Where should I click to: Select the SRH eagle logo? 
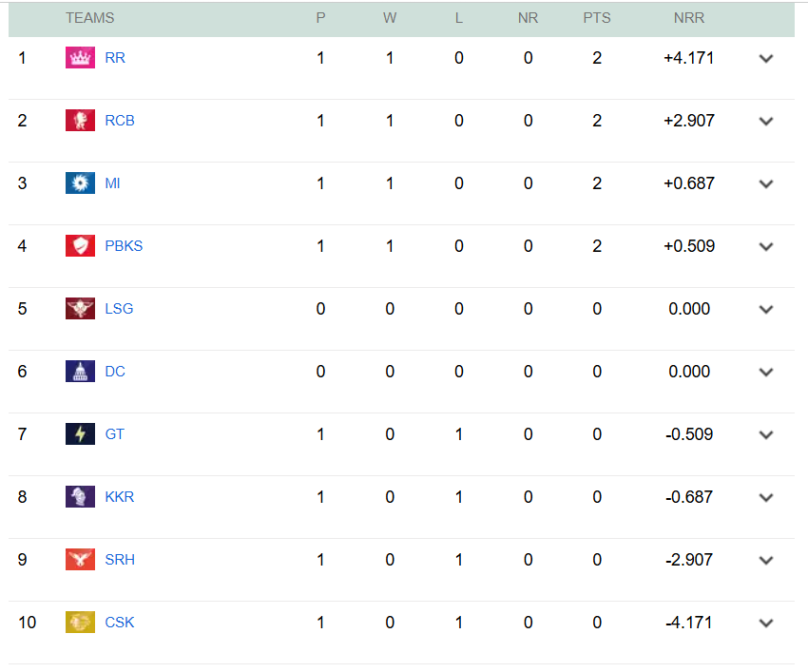80,560
